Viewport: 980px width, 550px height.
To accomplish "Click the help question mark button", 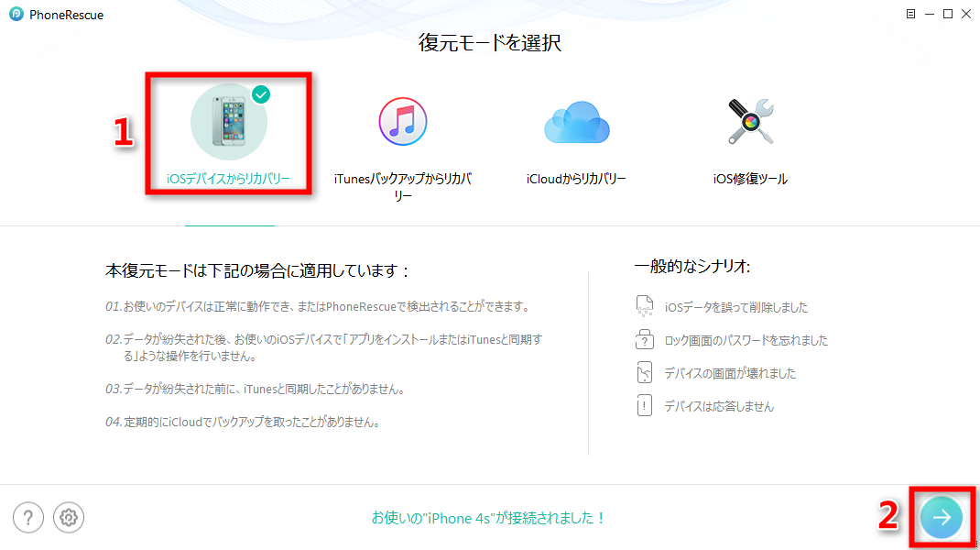I will (28, 518).
